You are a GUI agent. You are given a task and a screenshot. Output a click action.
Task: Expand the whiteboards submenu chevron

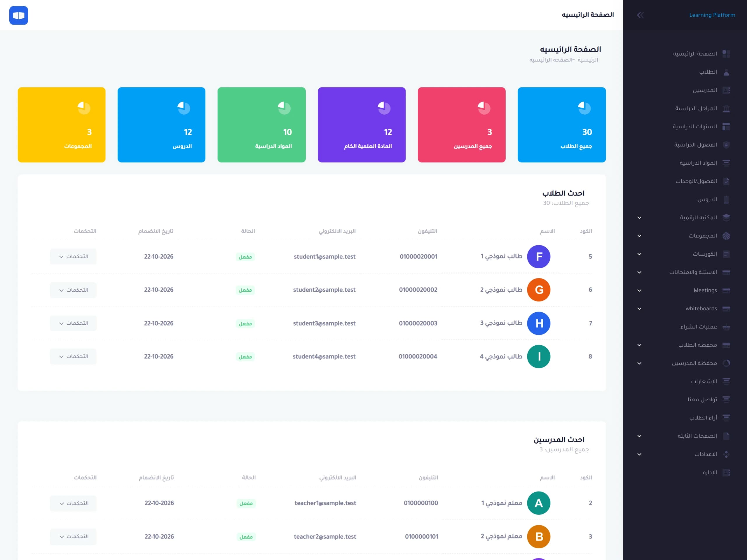(x=639, y=309)
